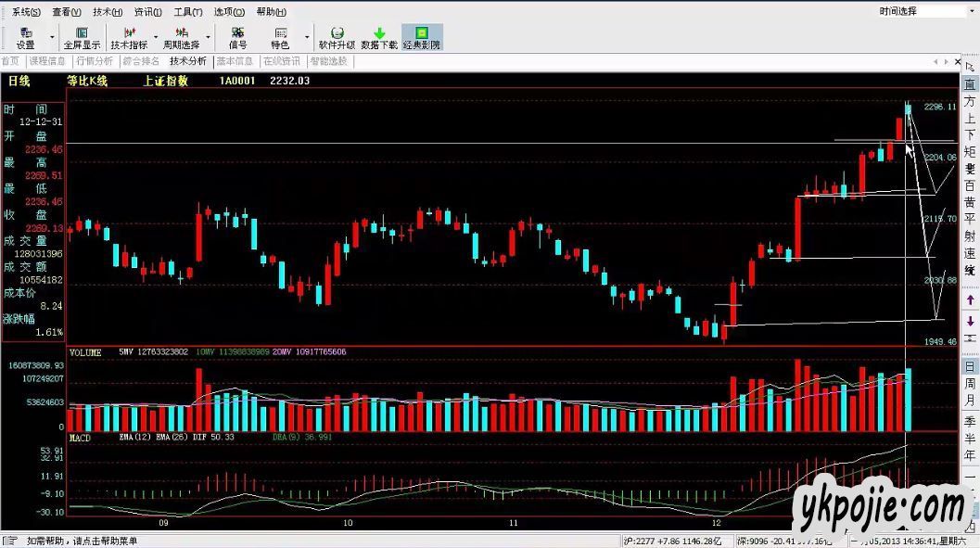Open the 工具(T) menu
Viewport: 980px width, 548px height.
pyautogui.click(x=188, y=12)
